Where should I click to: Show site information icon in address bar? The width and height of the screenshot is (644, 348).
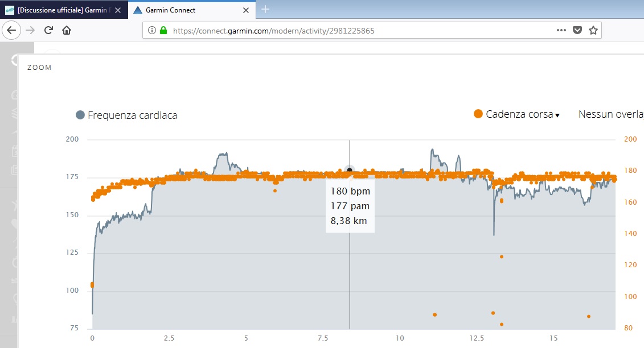(152, 30)
